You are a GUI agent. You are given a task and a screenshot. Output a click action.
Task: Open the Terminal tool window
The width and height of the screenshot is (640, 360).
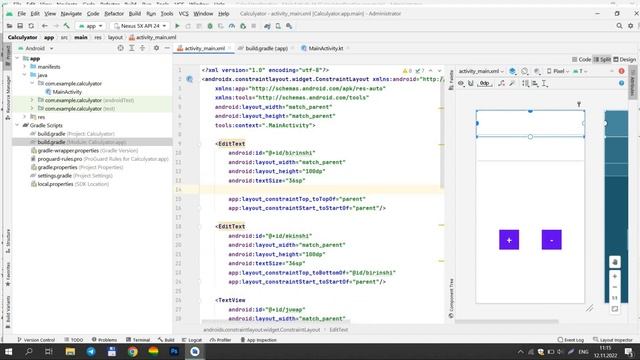point(138,340)
